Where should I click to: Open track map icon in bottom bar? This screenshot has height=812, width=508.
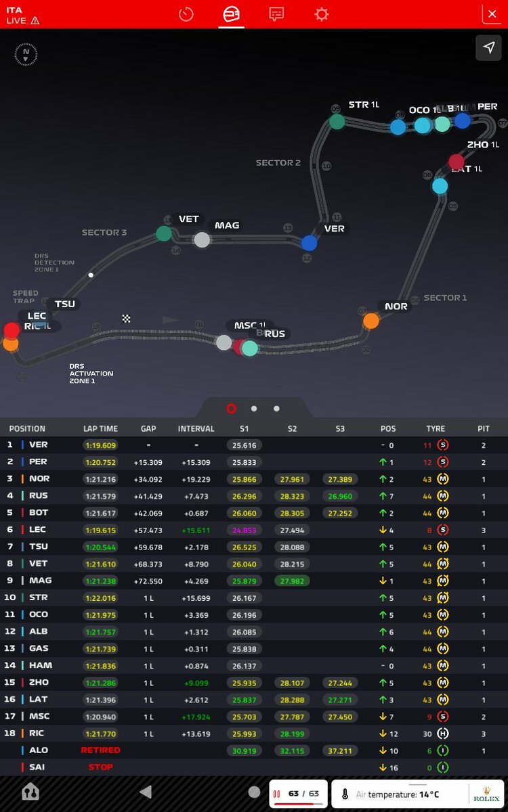(x=30, y=792)
